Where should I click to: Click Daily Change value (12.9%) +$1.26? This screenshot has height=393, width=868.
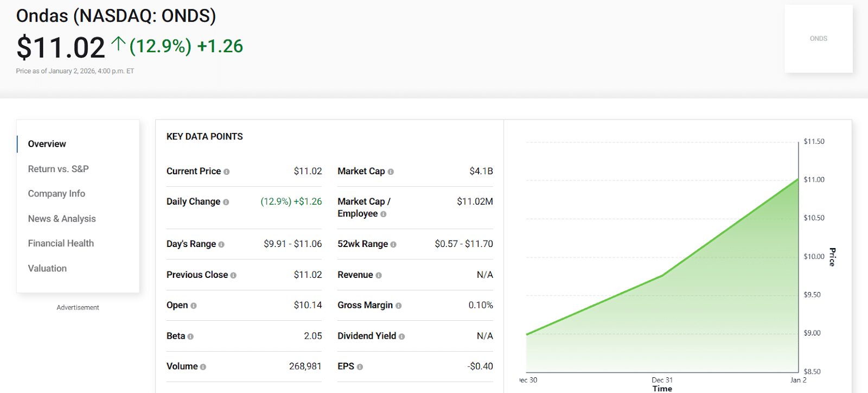tap(291, 201)
